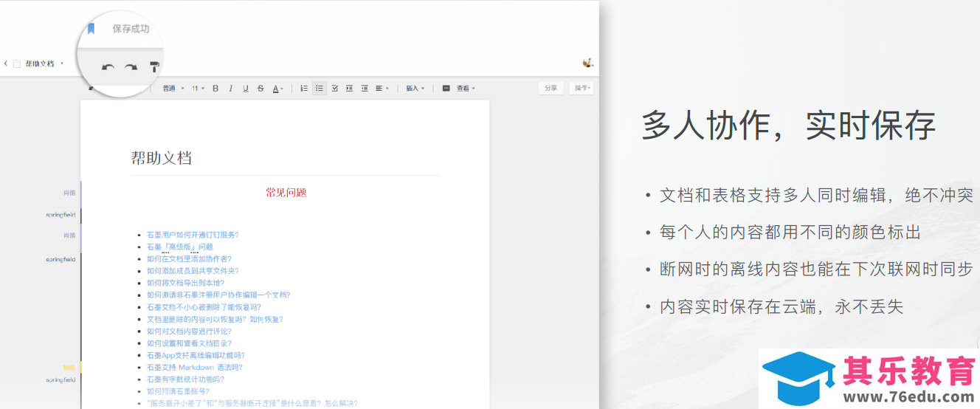Open the 帮助文档 title dropdown arrow
This screenshot has width=980, height=409.
pos(62,63)
